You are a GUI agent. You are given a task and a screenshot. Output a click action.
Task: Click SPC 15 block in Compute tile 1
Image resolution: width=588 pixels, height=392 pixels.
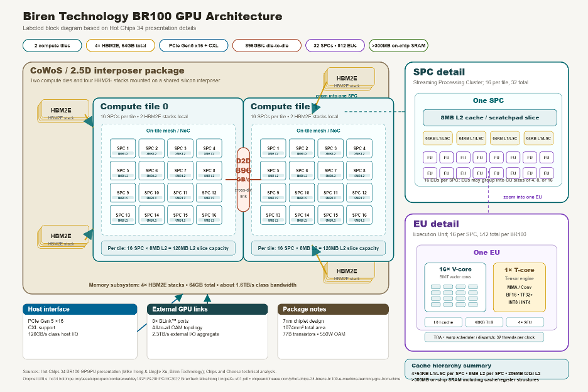point(330,215)
